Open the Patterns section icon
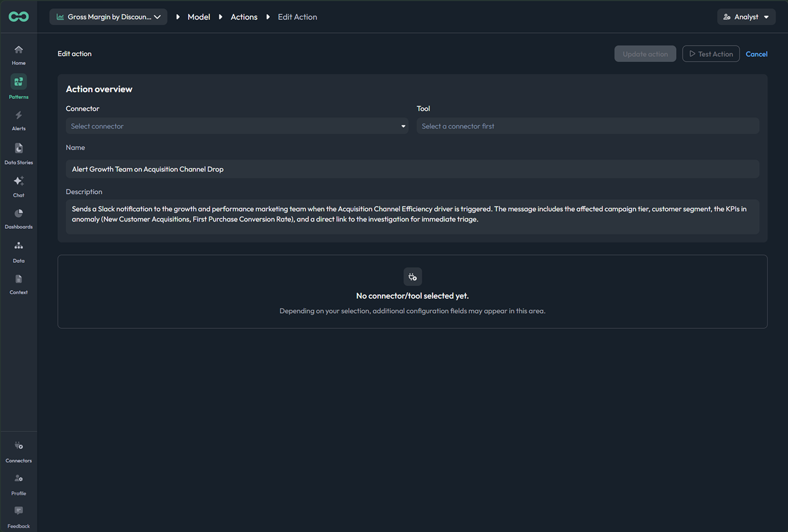The width and height of the screenshot is (788, 532). point(19,82)
